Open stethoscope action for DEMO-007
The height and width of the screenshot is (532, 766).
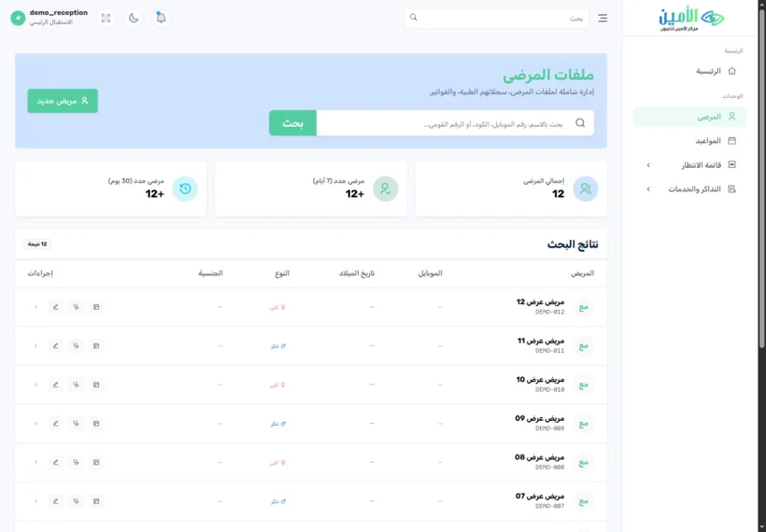76,501
